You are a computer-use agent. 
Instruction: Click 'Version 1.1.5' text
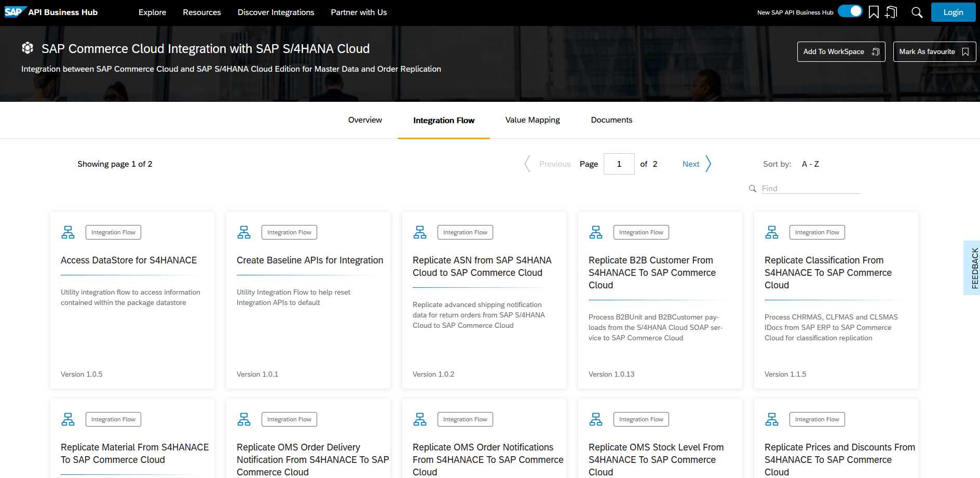point(785,374)
